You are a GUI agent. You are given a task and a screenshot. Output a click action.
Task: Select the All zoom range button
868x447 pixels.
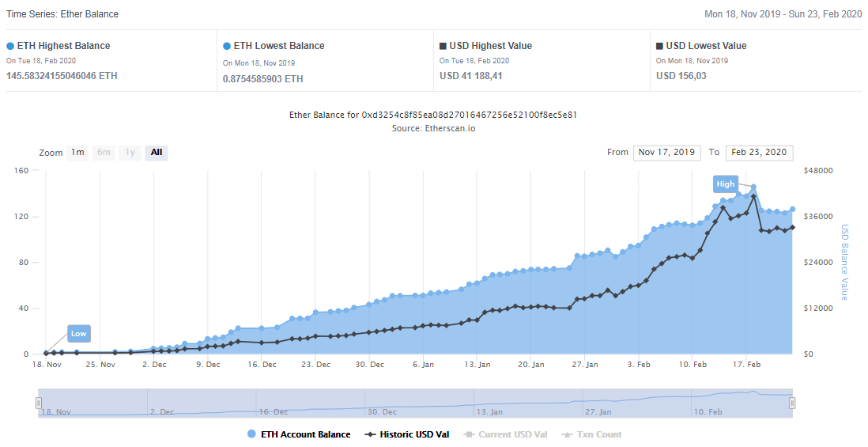157,153
